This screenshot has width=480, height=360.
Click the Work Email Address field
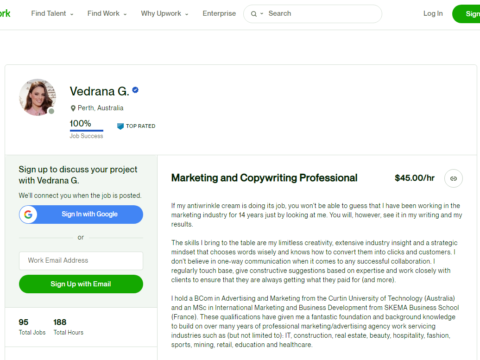click(x=81, y=260)
